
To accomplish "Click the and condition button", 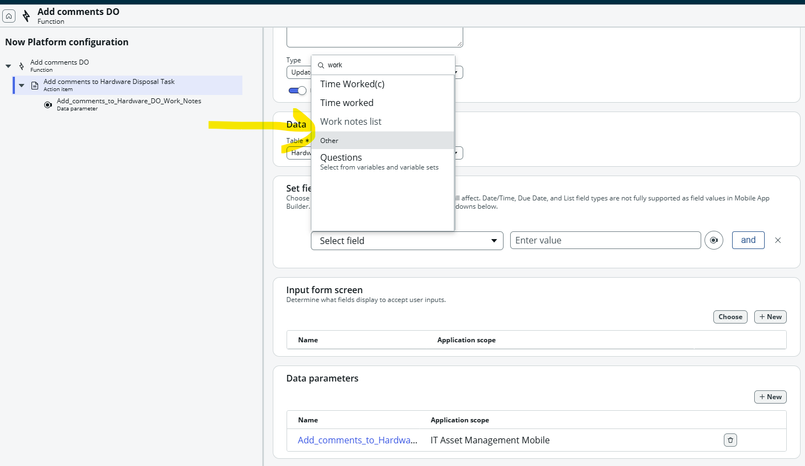I will [x=748, y=240].
